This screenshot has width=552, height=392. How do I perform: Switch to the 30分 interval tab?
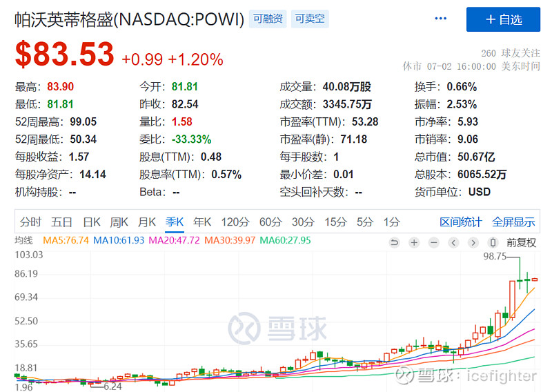(x=303, y=222)
